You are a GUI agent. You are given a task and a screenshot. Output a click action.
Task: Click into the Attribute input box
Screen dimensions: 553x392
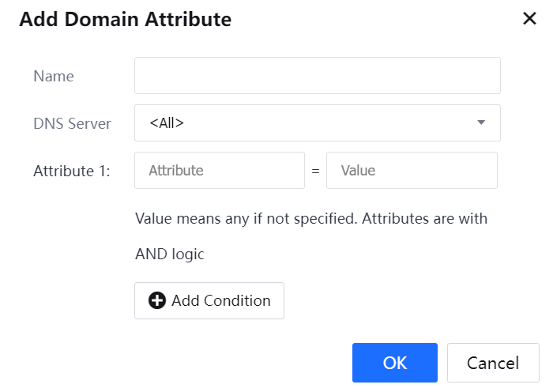tap(219, 170)
